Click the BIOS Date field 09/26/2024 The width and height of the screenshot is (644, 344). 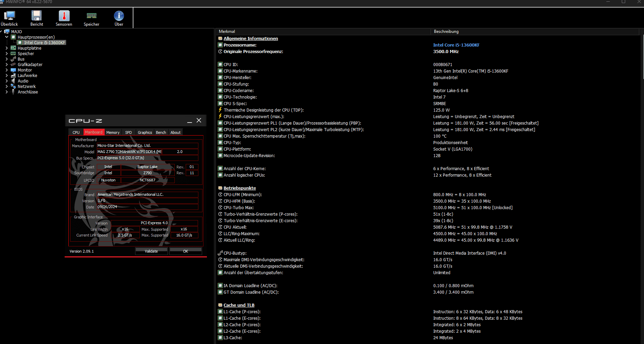tap(147, 207)
